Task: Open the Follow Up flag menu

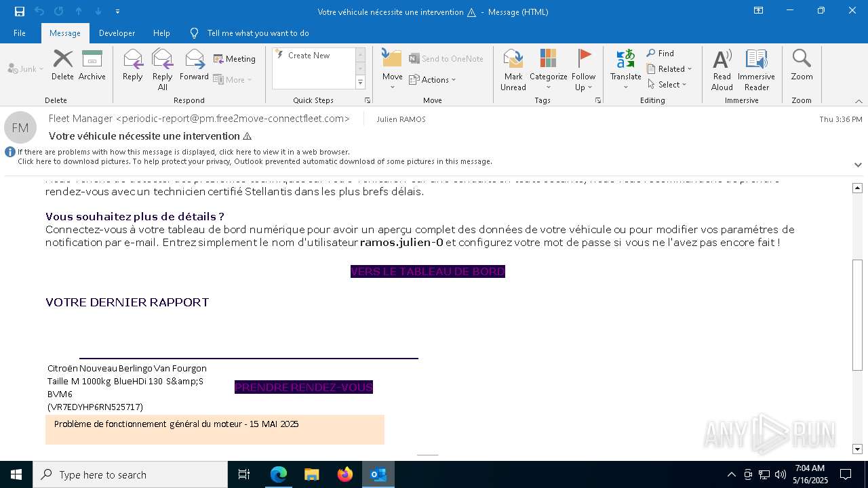Action: 583,69
